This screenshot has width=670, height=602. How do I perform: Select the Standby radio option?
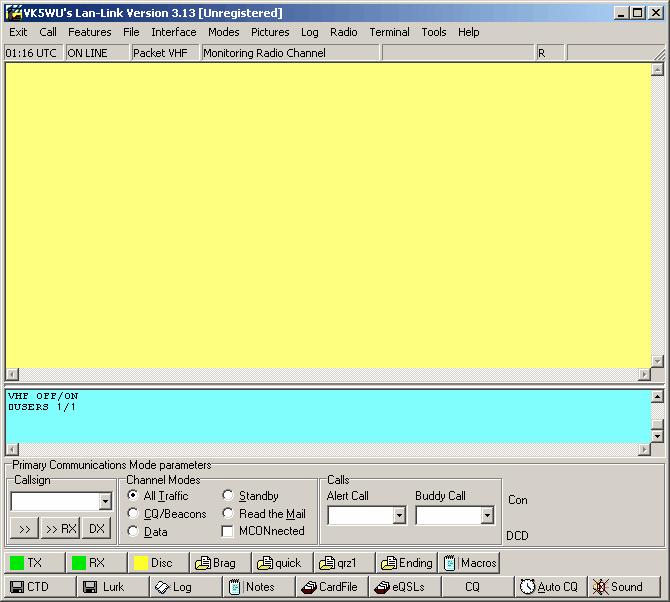click(229, 496)
